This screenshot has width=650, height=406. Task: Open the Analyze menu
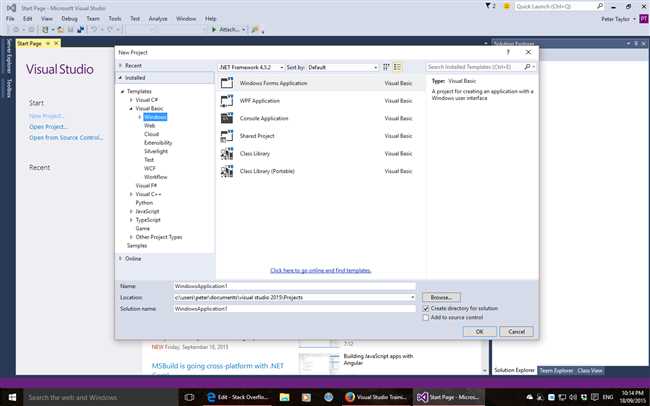[x=157, y=18]
